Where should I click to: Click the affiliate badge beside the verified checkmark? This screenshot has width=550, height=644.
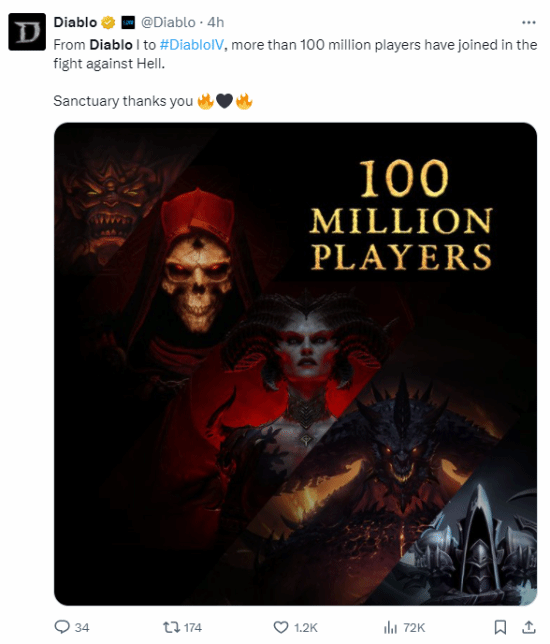[129, 22]
